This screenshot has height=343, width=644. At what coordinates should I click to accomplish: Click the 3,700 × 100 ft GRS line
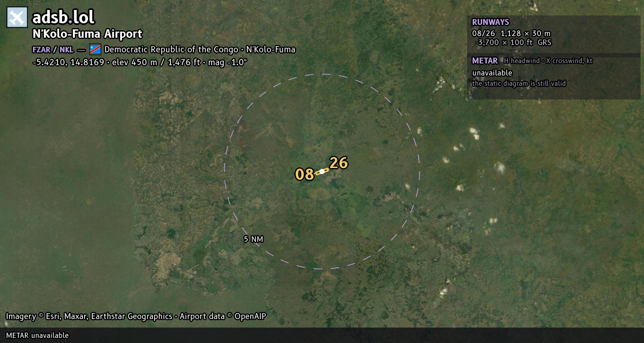coord(514,42)
